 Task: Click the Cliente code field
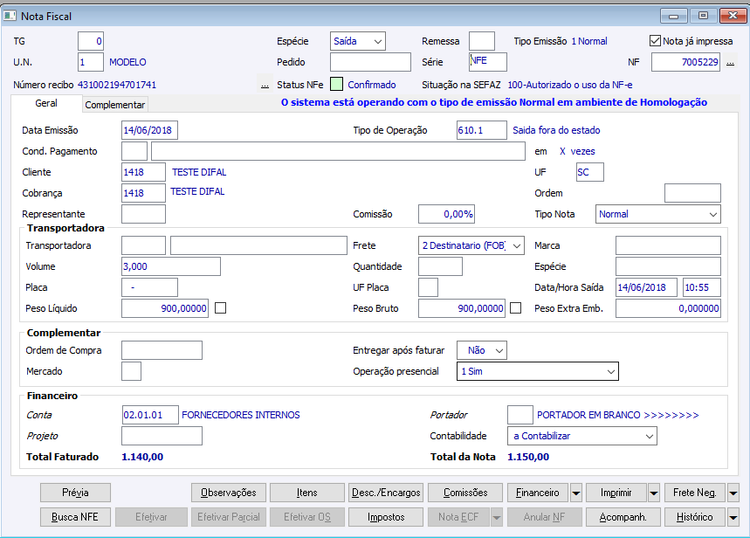pos(143,172)
